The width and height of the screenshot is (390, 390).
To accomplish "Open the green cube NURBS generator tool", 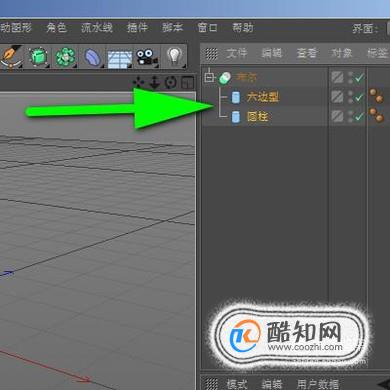I will click(x=38, y=57).
